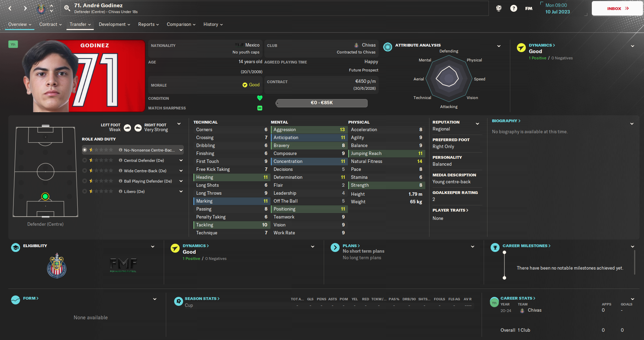Select Wide Centre-Back (De) radio button
Viewport: 644px width, 340px height.
pos(85,171)
